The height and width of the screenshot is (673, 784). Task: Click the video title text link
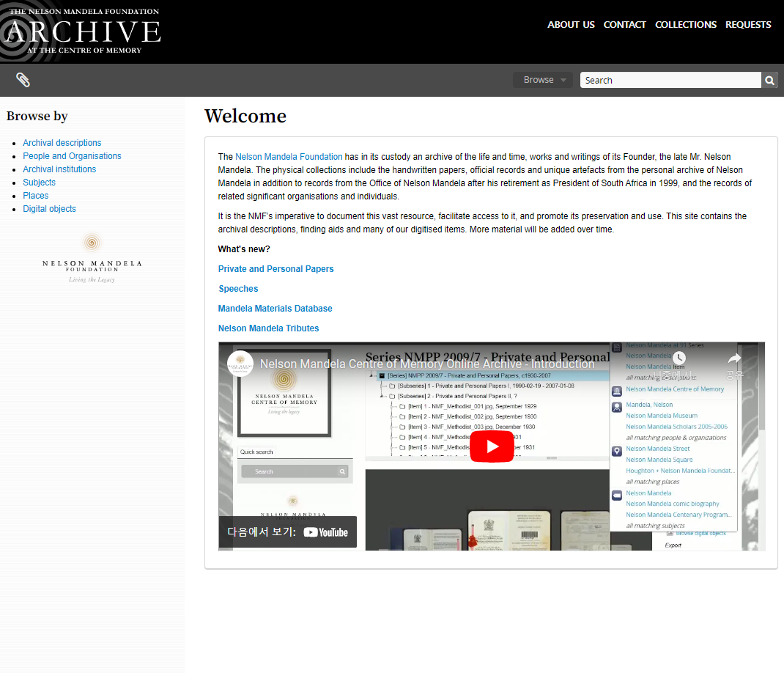point(427,364)
